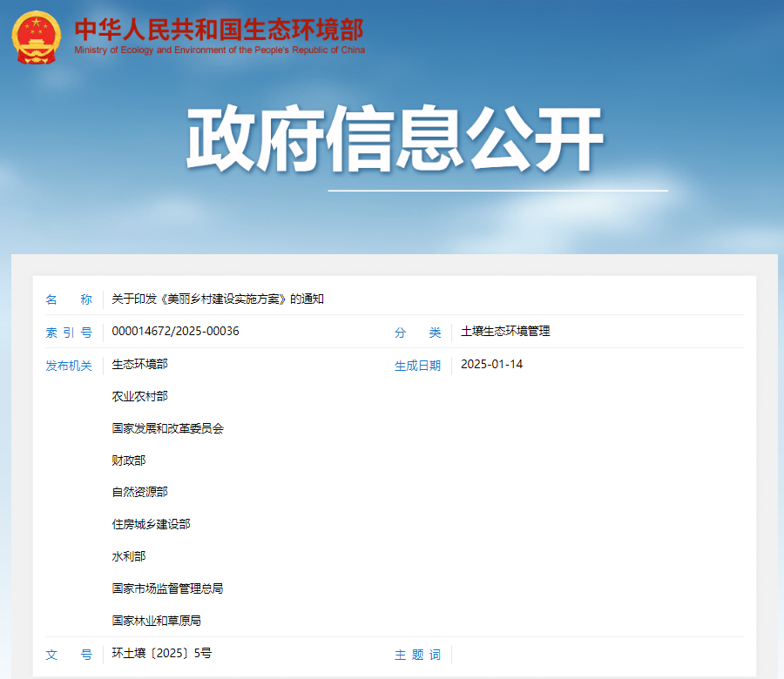Select document number 环土壤〔2025〕5号
Image resolution: width=784 pixels, height=679 pixels.
[162, 653]
